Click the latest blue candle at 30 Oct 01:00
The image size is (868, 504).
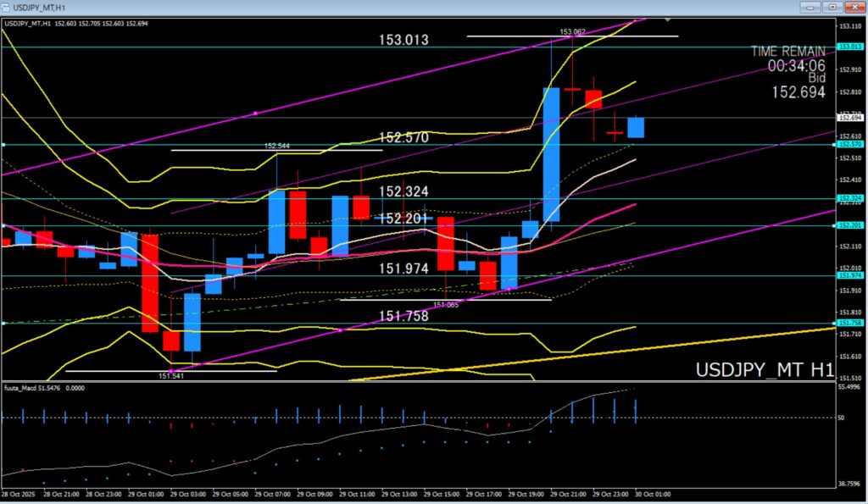[636, 127]
